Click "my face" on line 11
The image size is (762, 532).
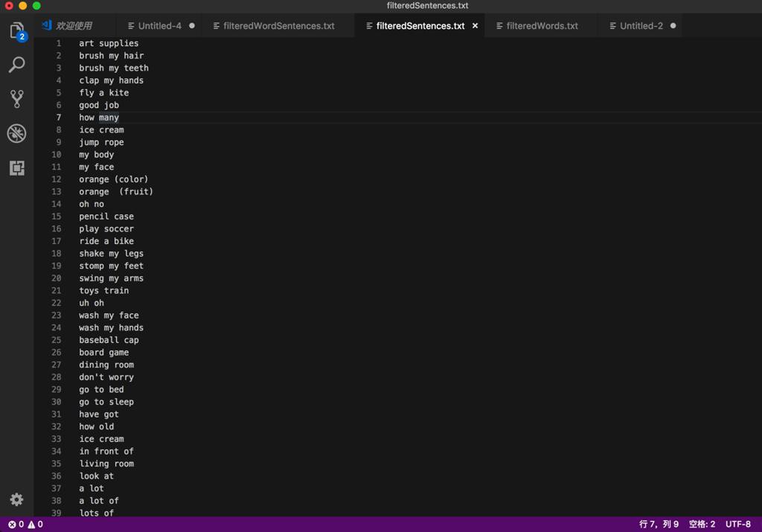pos(97,167)
